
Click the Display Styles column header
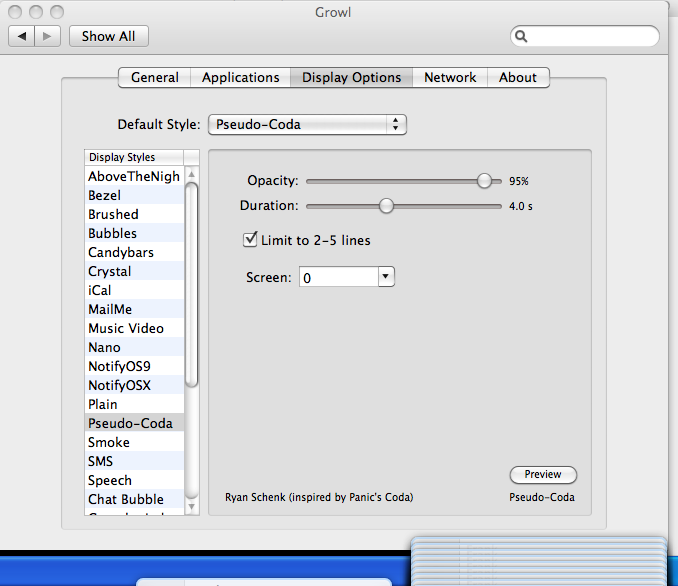point(135,157)
